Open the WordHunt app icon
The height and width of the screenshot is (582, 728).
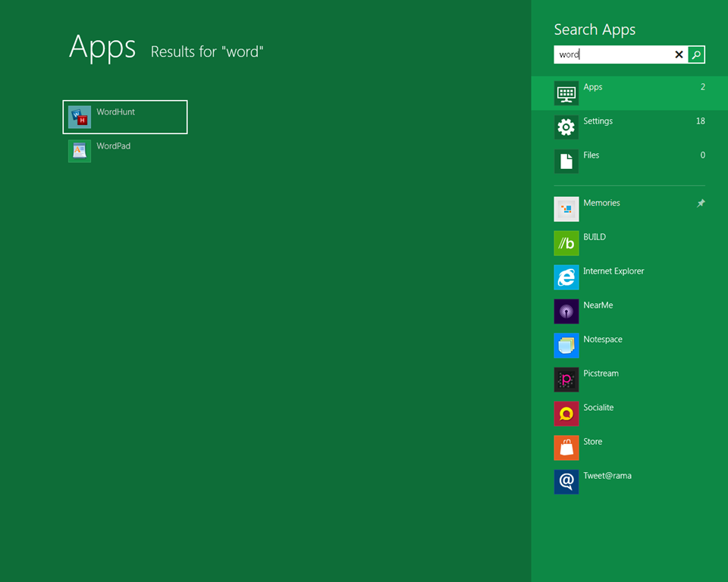pyautogui.click(x=80, y=117)
